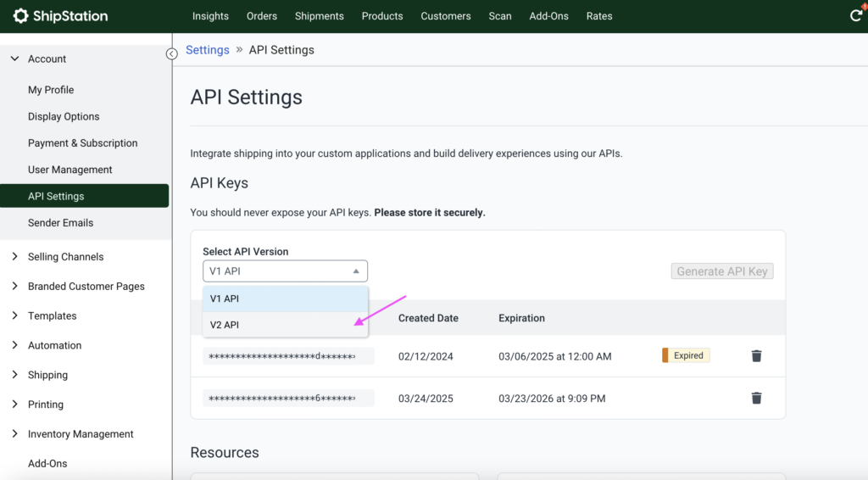Go to Shipments in top navigation
This screenshot has width=868, height=480.
click(319, 16)
